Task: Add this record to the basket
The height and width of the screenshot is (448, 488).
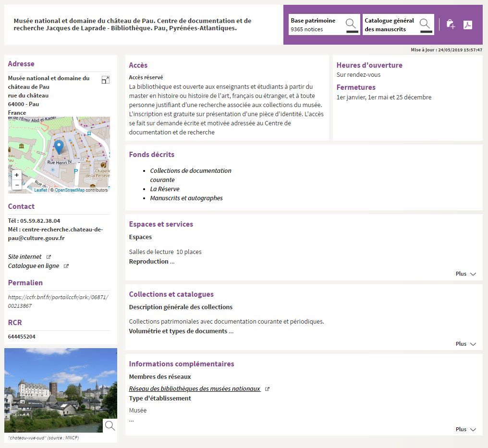Action: tap(450, 24)
